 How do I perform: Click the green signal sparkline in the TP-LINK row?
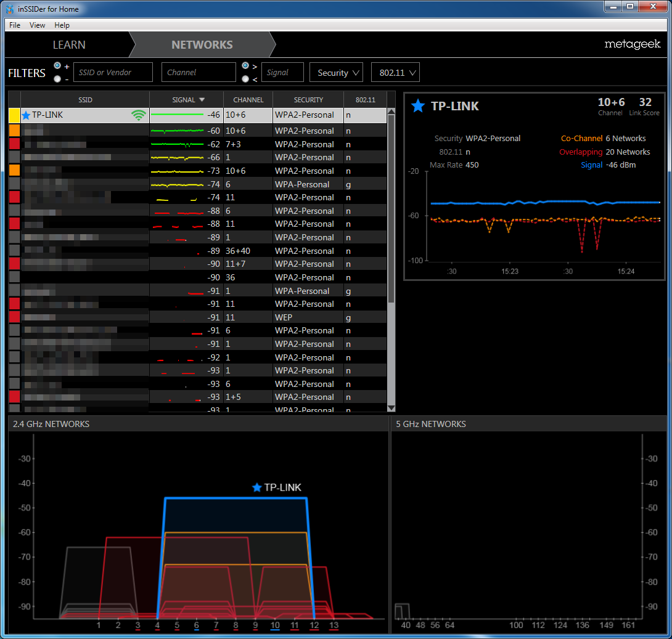(x=177, y=115)
